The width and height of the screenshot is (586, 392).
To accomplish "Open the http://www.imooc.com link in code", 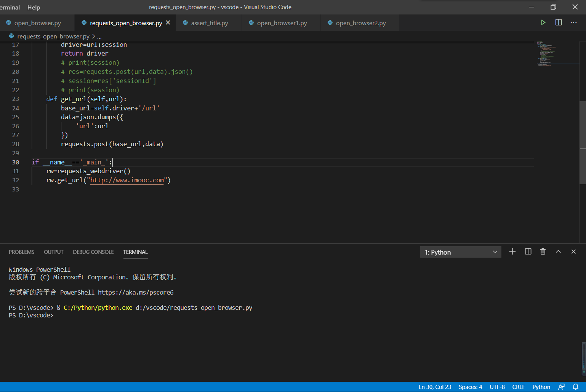I will point(127,180).
